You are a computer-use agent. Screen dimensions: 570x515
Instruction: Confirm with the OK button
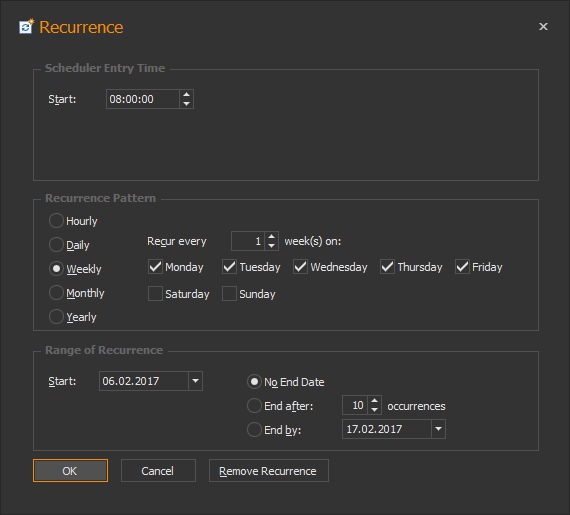tap(71, 471)
